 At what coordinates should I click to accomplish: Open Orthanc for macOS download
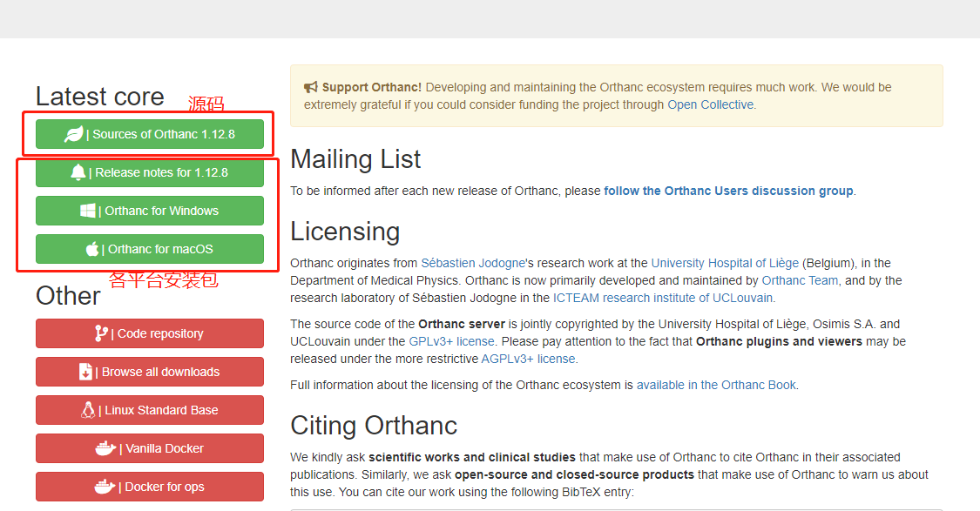coord(149,249)
